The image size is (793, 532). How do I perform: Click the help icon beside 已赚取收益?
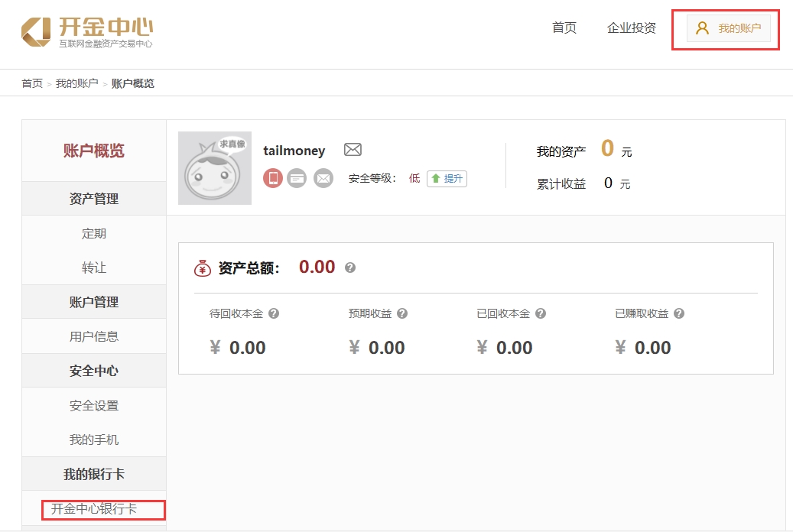tap(678, 313)
